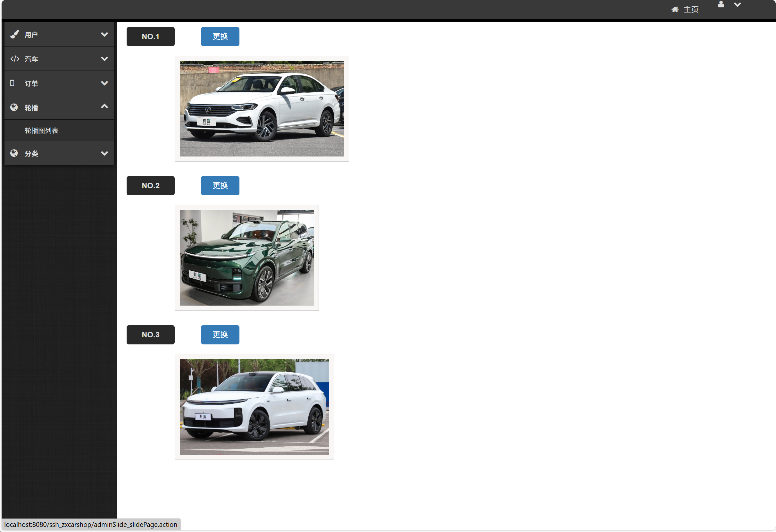
Task: Click the user profile icon at top right
Action: click(x=721, y=4)
